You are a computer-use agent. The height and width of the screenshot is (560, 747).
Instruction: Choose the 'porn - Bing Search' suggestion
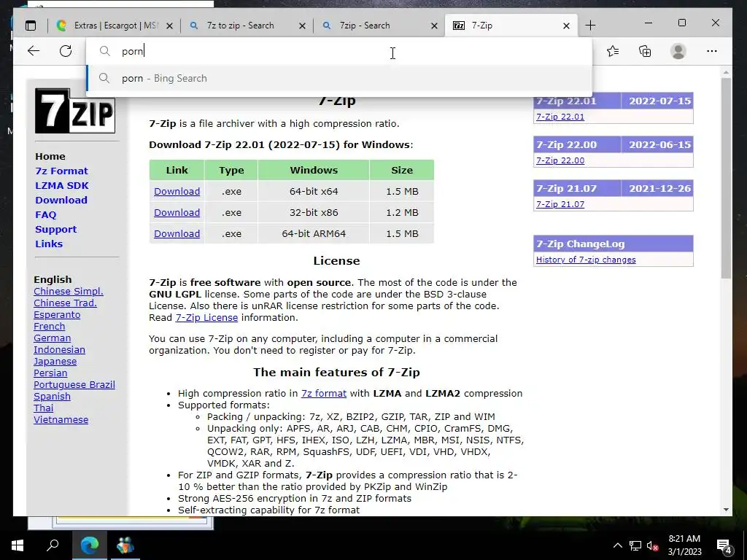339,78
